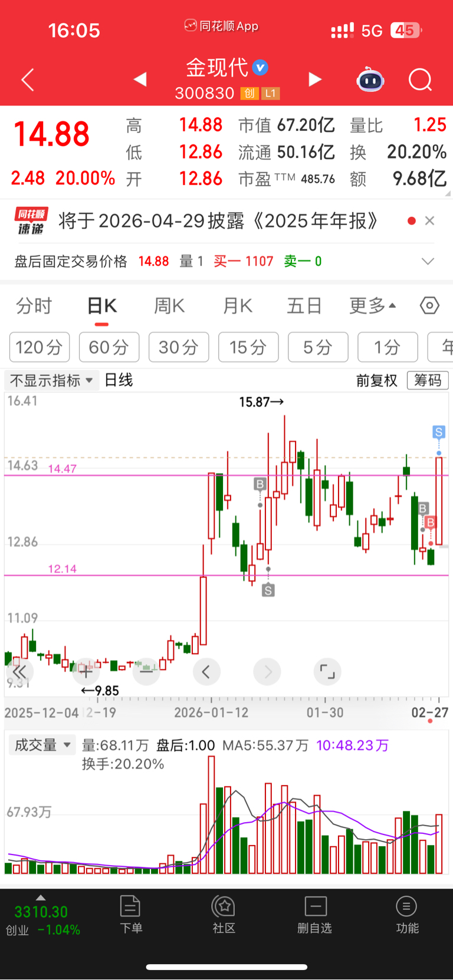The image size is (453, 980).
Task: Expand index arrow above 3310.30
Action: 40,897
